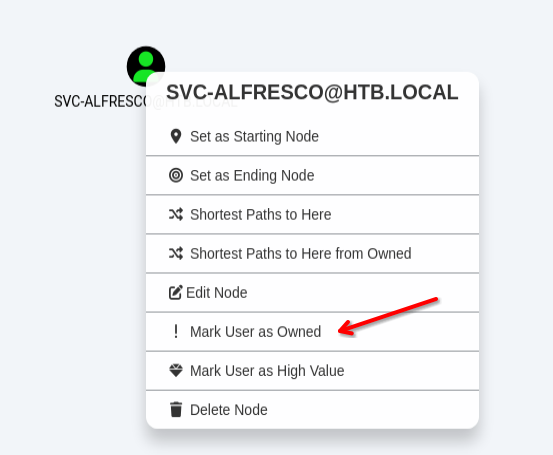Choose Set as Starting Node menu entry

(312, 136)
